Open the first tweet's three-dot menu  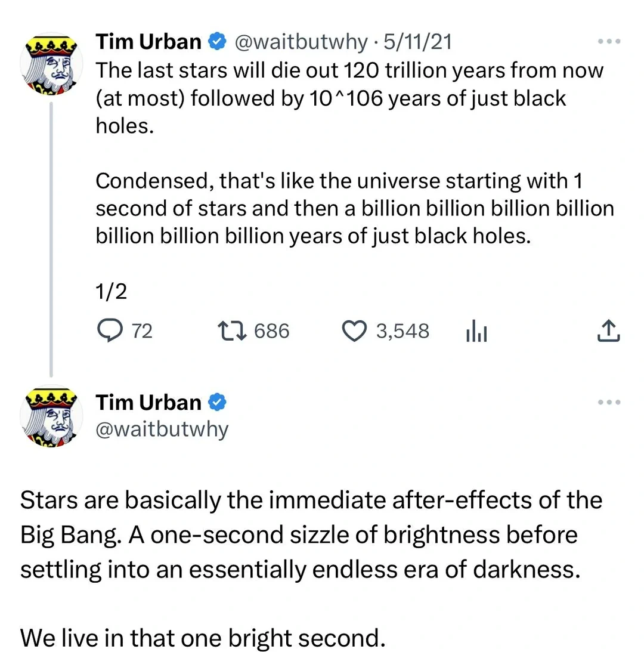tap(609, 42)
